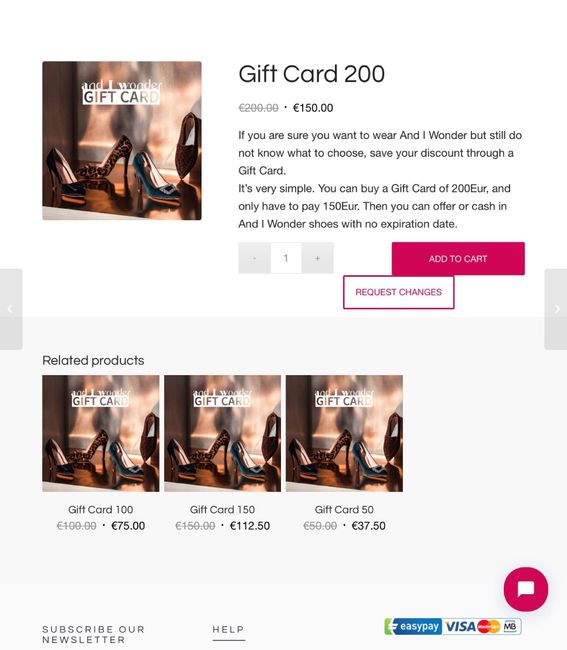The image size is (567, 650).
Task: Click the Request Changes button
Action: point(399,292)
